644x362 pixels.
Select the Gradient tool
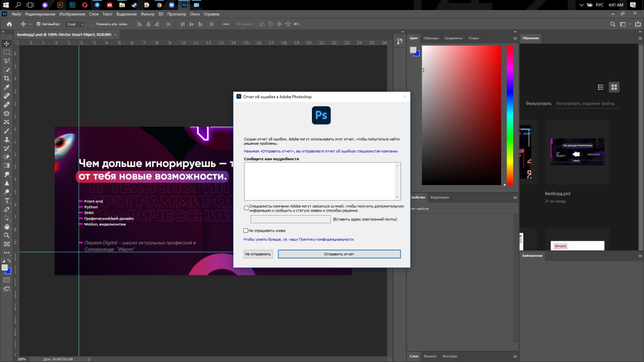pyautogui.click(x=7, y=165)
